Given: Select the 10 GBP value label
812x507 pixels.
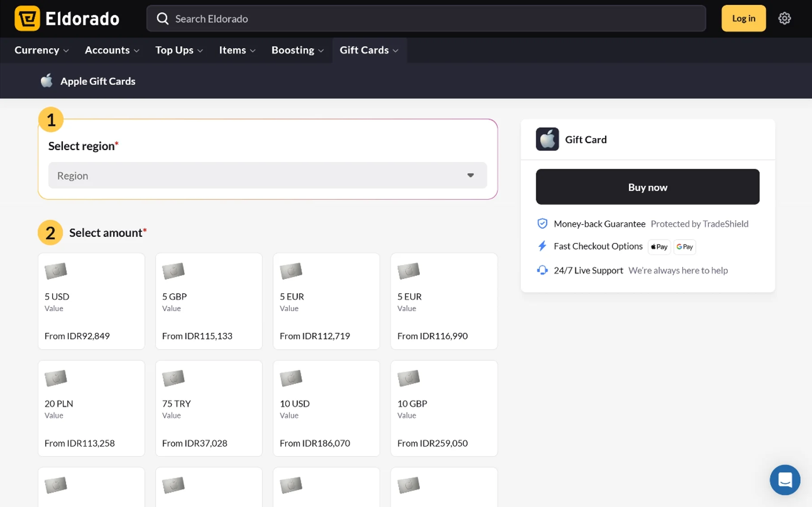Looking at the screenshot, I should click(x=412, y=403).
